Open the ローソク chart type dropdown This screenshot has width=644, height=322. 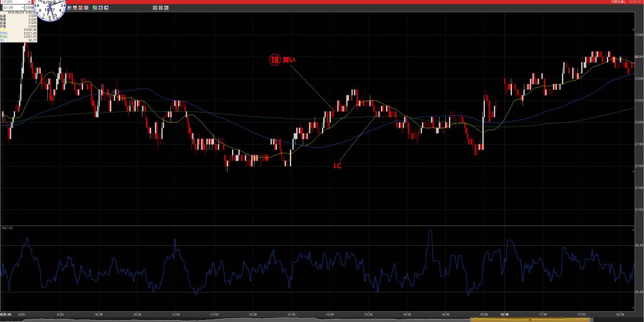[x=13, y=8]
